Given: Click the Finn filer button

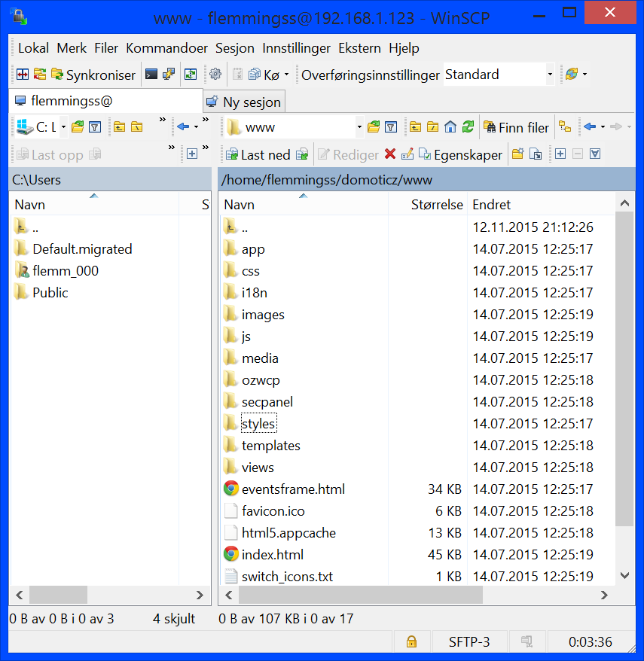Looking at the screenshot, I should pyautogui.click(x=517, y=127).
